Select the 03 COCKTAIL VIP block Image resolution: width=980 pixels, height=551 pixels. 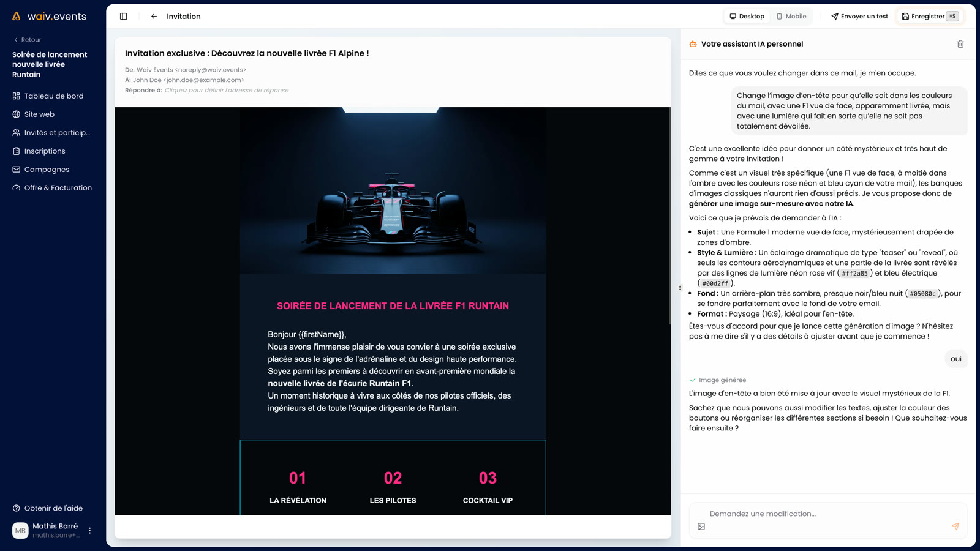coord(488,487)
